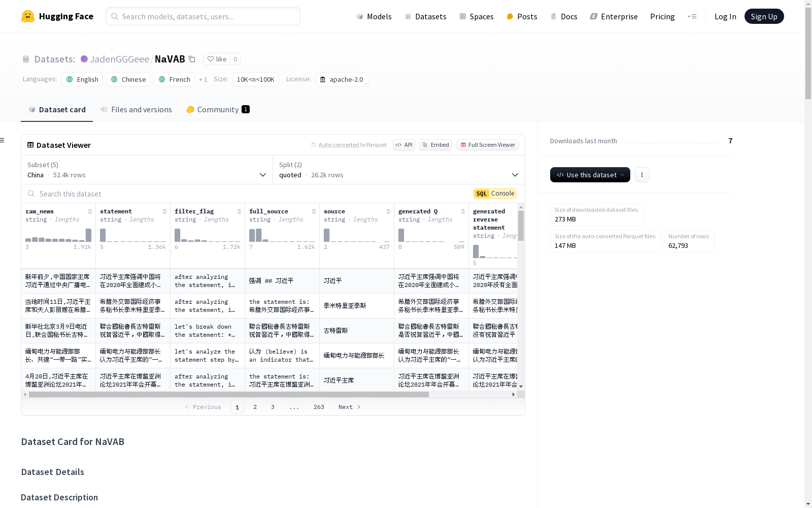This screenshot has height=508, width=812.
Task: Open Use this dataset dropdown
Action: (590, 175)
